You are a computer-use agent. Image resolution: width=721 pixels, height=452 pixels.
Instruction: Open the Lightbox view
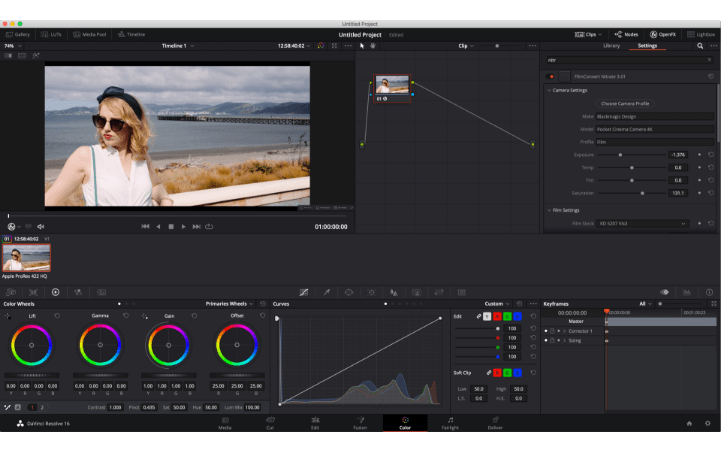click(x=701, y=34)
